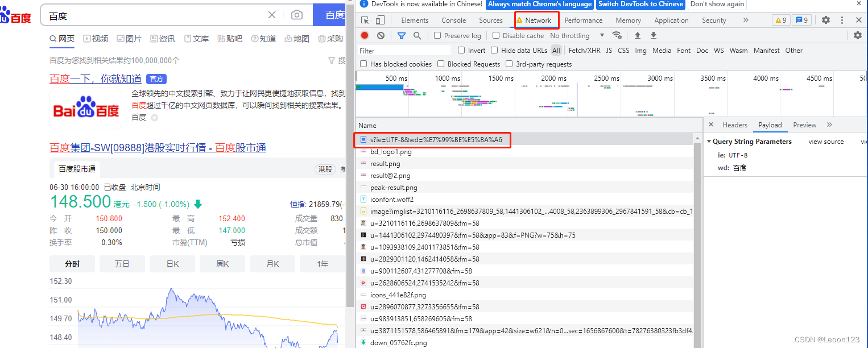Switch to the Elements tab
This screenshot has width=868, height=348.
click(x=415, y=20)
